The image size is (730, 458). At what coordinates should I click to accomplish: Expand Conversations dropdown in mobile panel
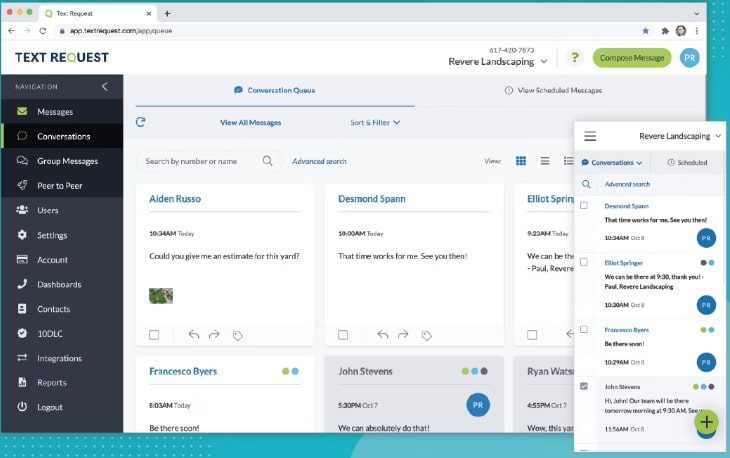point(612,162)
